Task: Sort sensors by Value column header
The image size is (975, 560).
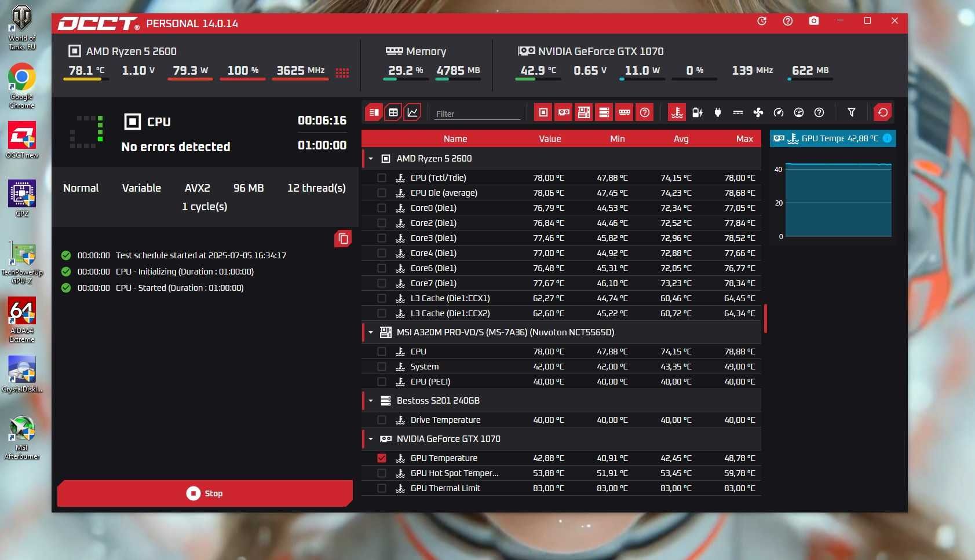Action: [550, 139]
